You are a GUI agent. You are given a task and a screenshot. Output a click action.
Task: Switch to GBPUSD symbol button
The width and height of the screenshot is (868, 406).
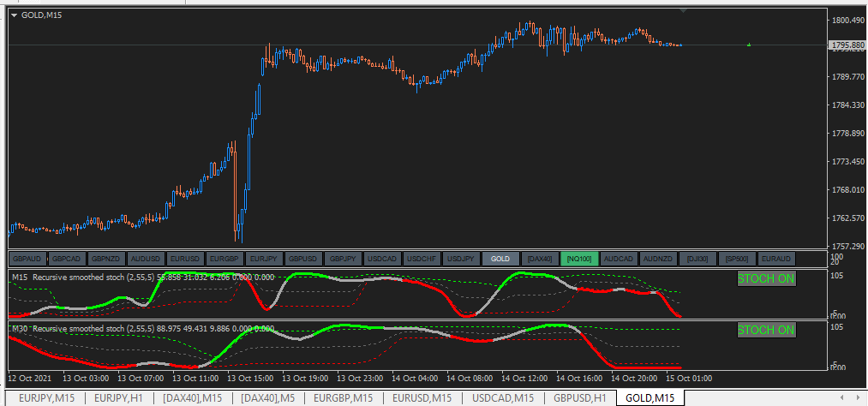click(x=303, y=259)
